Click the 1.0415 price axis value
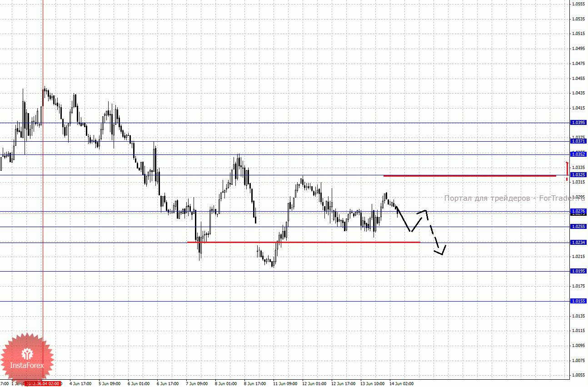The width and height of the screenshot is (588, 387). [x=578, y=108]
